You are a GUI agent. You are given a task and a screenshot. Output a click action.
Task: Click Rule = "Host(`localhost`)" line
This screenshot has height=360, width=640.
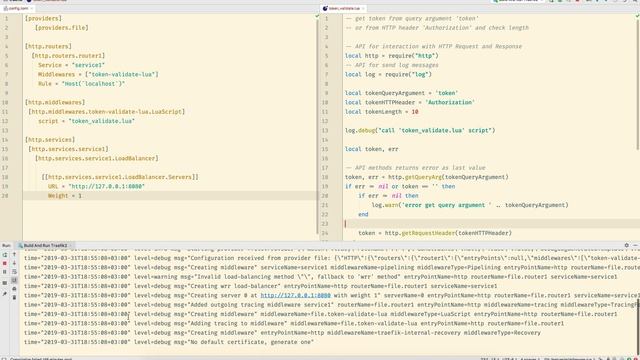click(81, 84)
